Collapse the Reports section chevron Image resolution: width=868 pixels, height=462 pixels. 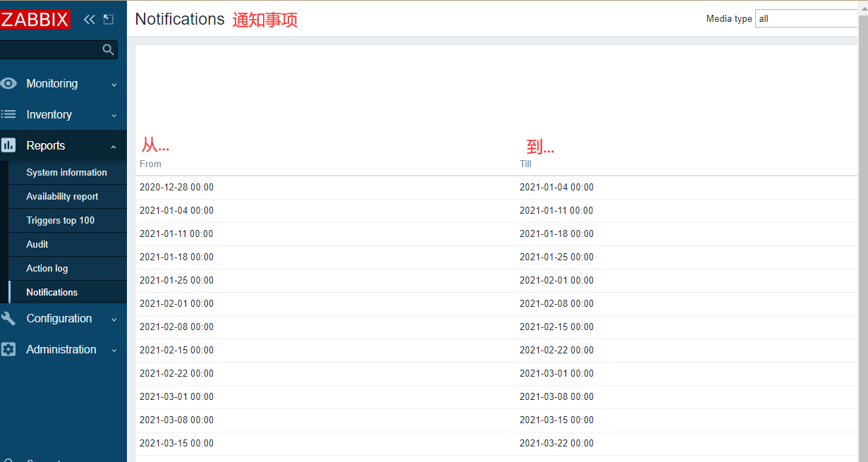114,145
